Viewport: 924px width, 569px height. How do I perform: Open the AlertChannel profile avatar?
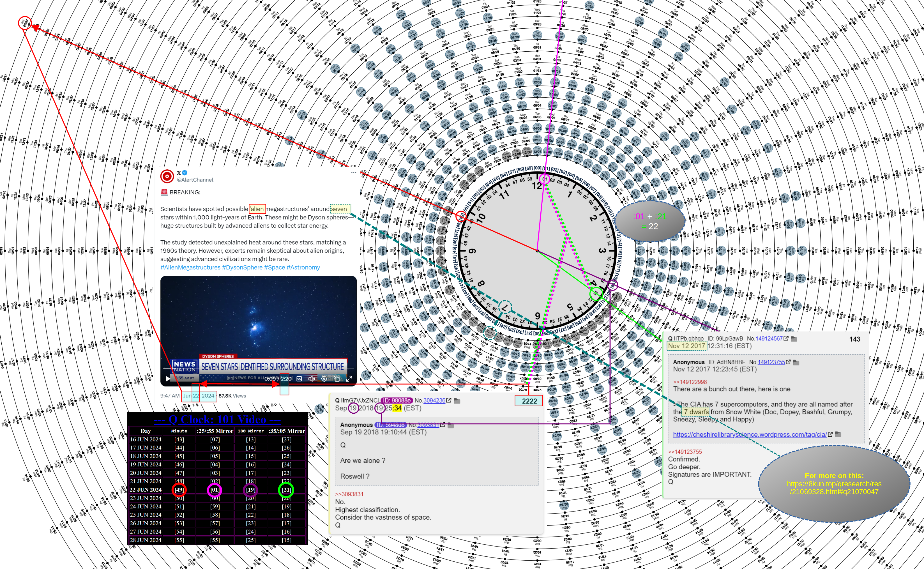coord(167,176)
